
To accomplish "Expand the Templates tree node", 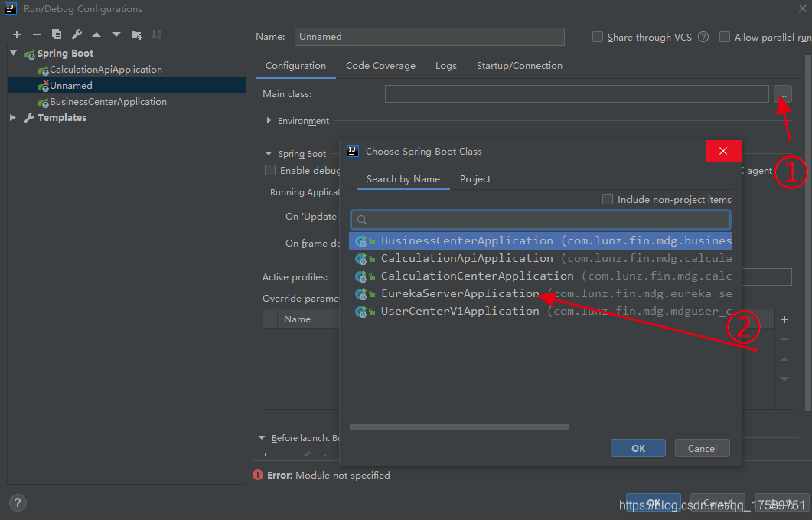I will [13, 118].
